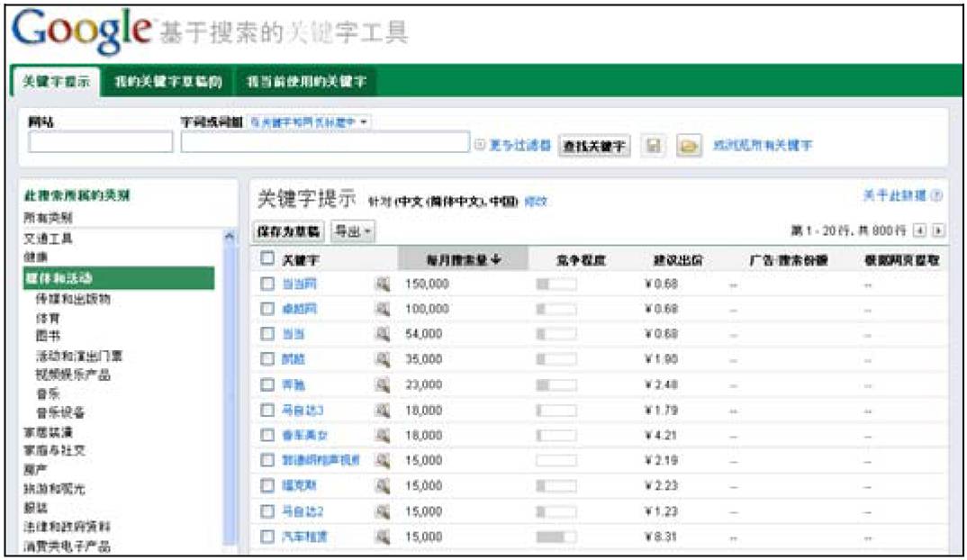Open the match-type dropdown beside 字词或词组
Image resolution: width=967 pixels, height=560 pixels.
tap(309, 122)
